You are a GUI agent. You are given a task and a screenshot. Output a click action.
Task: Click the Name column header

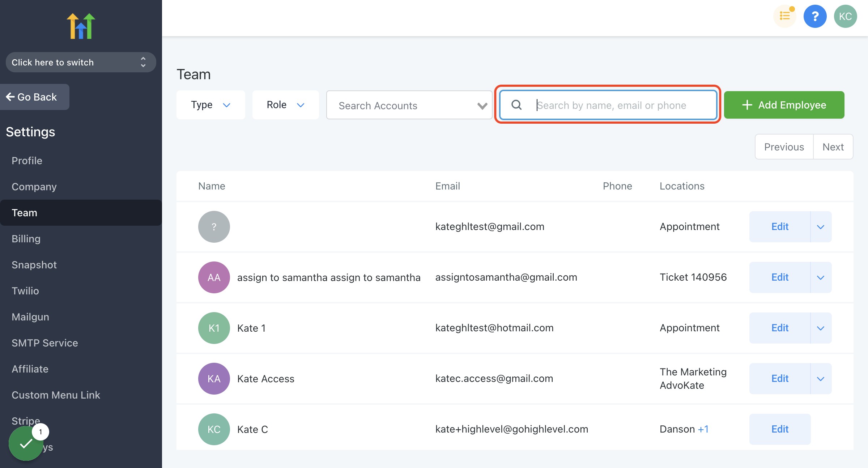click(212, 186)
